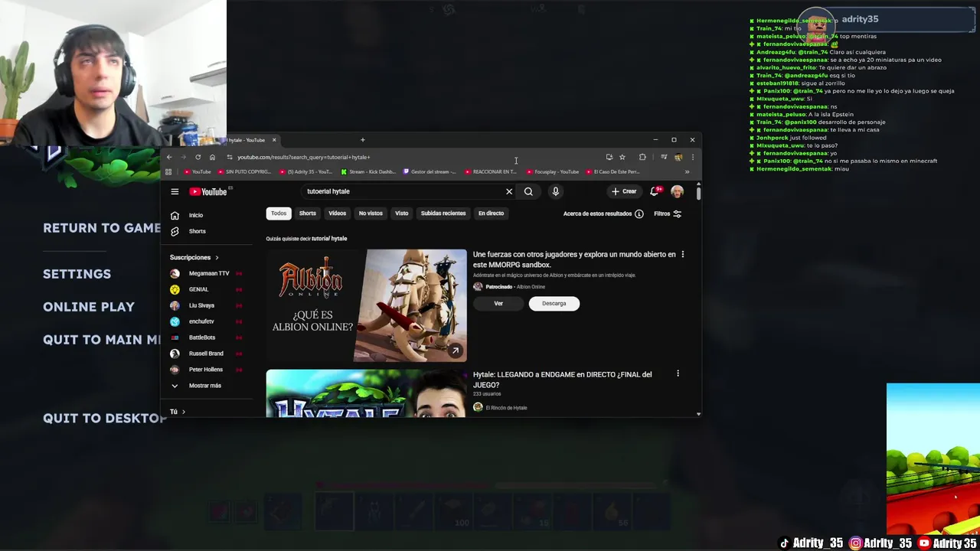Open the install app icon in address bar
Image resolution: width=980 pixels, height=551 pixels.
coord(609,157)
